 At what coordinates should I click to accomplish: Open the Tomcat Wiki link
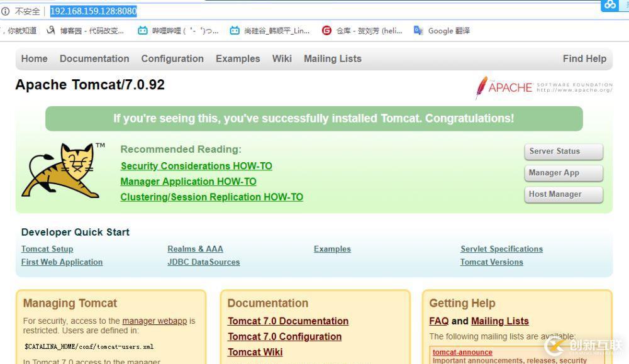point(255,352)
